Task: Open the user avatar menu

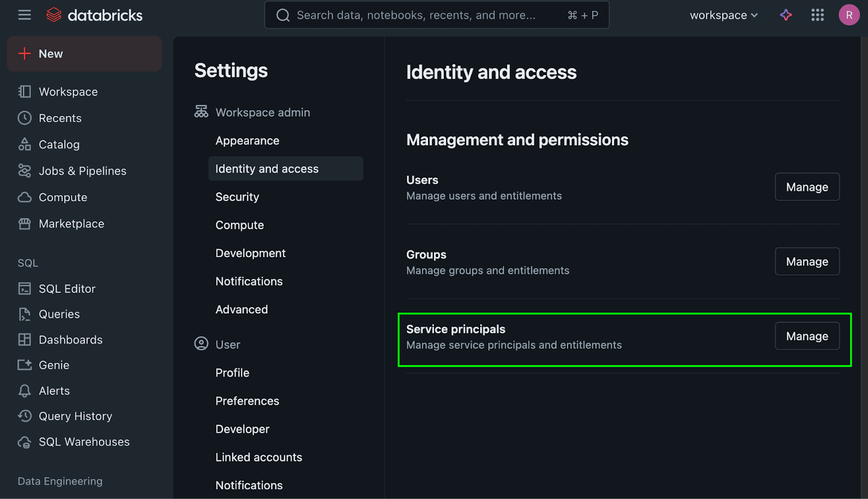Action: tap(848, 15)
